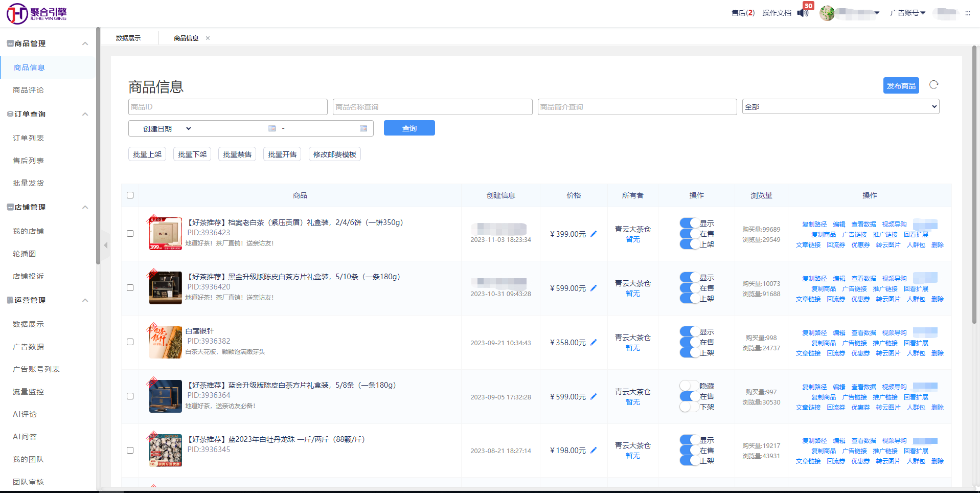
Task: Click the refresh icon beside 发布商品
Action: (933, 85)
